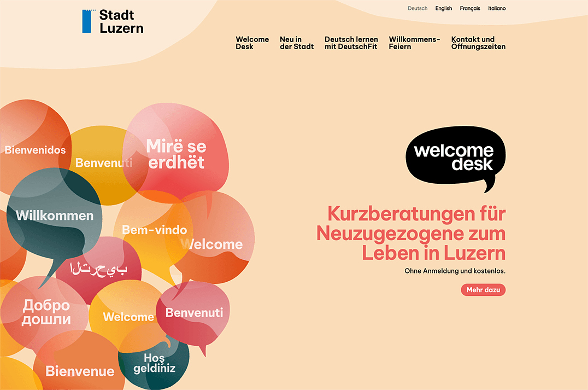This screenshot has height=390, width=588.
Task: Click the Stadt Luzern logo
Action: (x=113, y=21)
